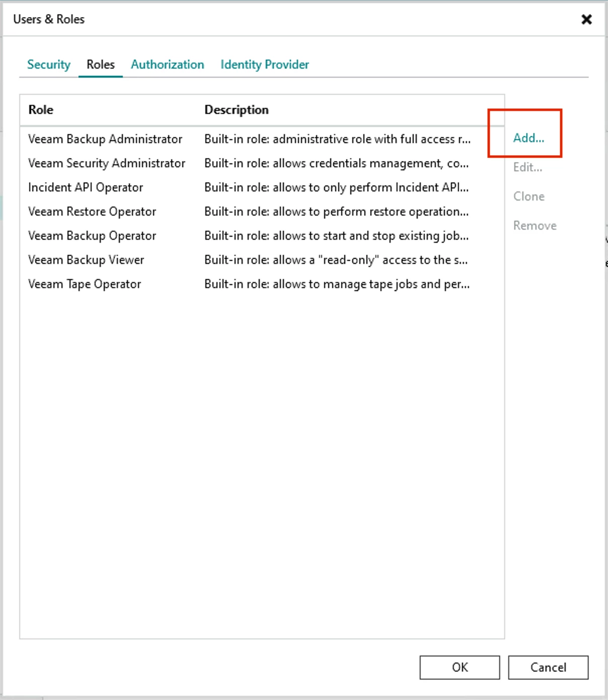Close the Users & Roles dialog

tap(586, 19)
